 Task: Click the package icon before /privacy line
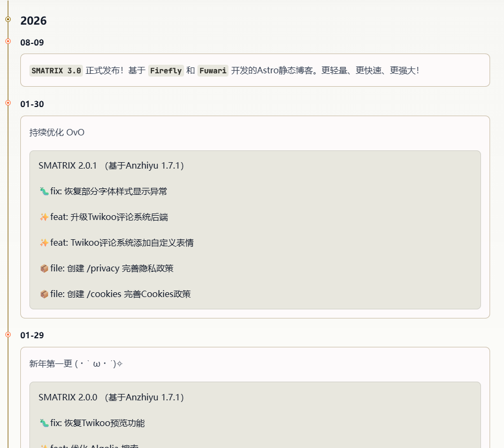tap(44, 268)
